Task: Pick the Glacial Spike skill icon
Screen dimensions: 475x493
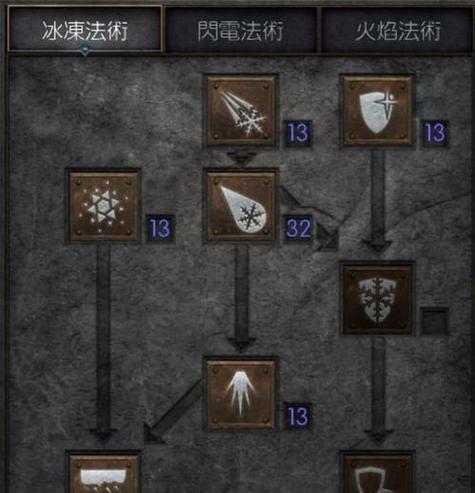Action: click(x=241, y=393)
